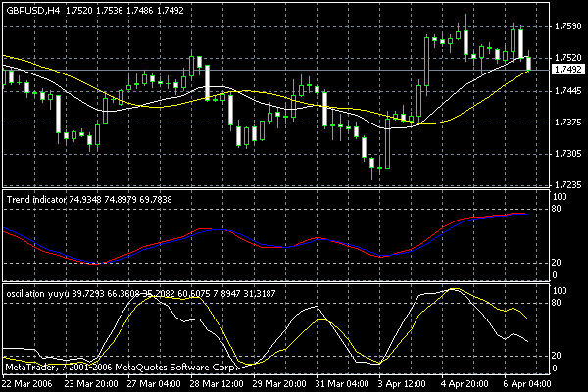Click the 29 Mar 20:00 time label

pyautogui.click(x=279, y=384)
